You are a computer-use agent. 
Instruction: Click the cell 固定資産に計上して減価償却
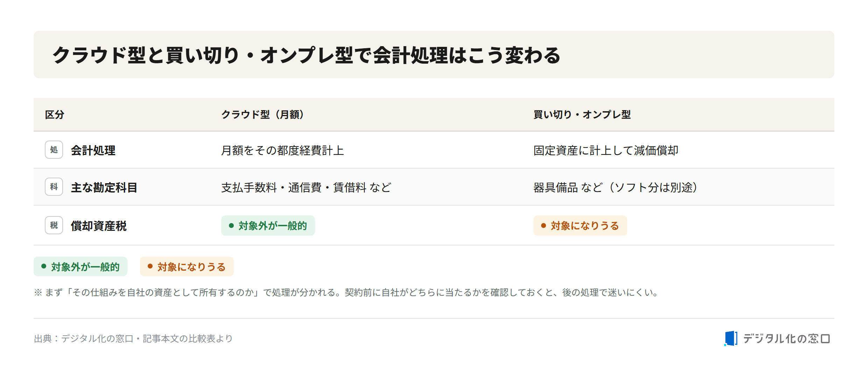click(606, 150)
